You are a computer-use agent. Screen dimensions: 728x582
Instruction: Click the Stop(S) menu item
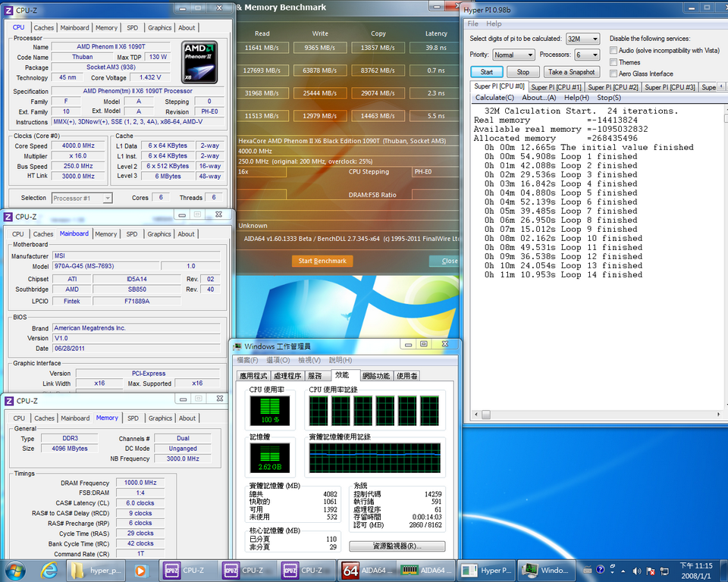tap(609, 98)
